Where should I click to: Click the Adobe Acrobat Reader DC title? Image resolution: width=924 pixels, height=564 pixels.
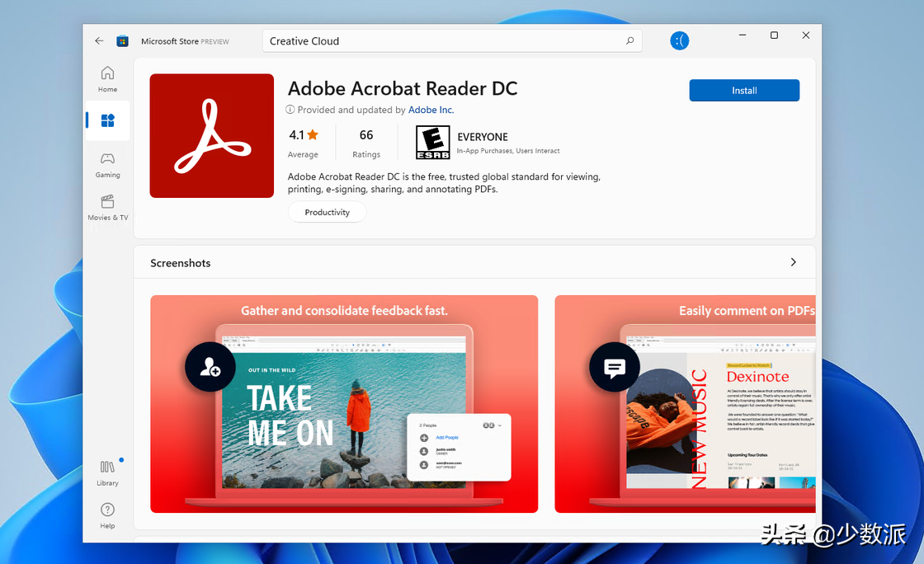tap(403, 88)
